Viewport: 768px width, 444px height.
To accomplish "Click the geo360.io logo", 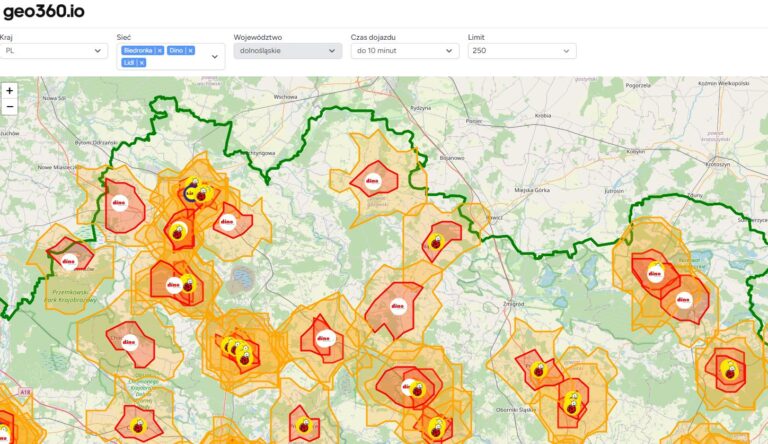I will point(44,11).
